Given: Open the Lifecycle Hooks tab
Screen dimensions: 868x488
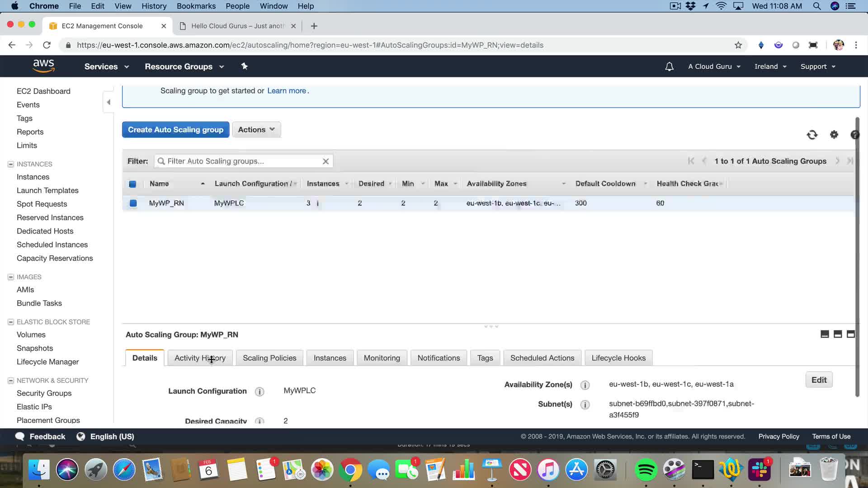Looking at the screenshot, I should tap(618, 358).
